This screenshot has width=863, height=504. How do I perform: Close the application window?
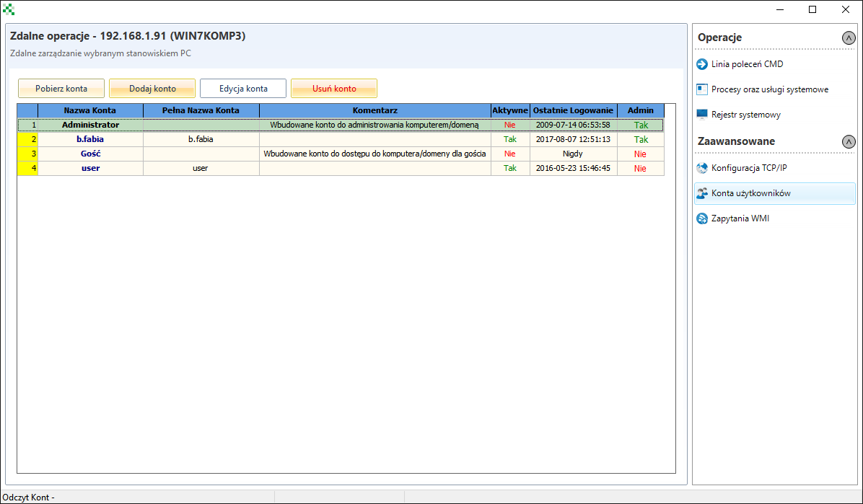846,9
